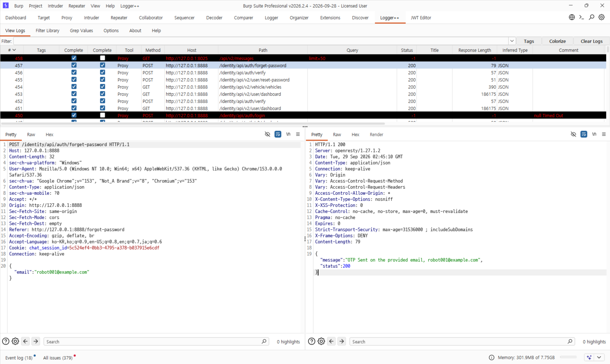
Task: Click the top-right search magnifier icon
Action: click(592, 17)
